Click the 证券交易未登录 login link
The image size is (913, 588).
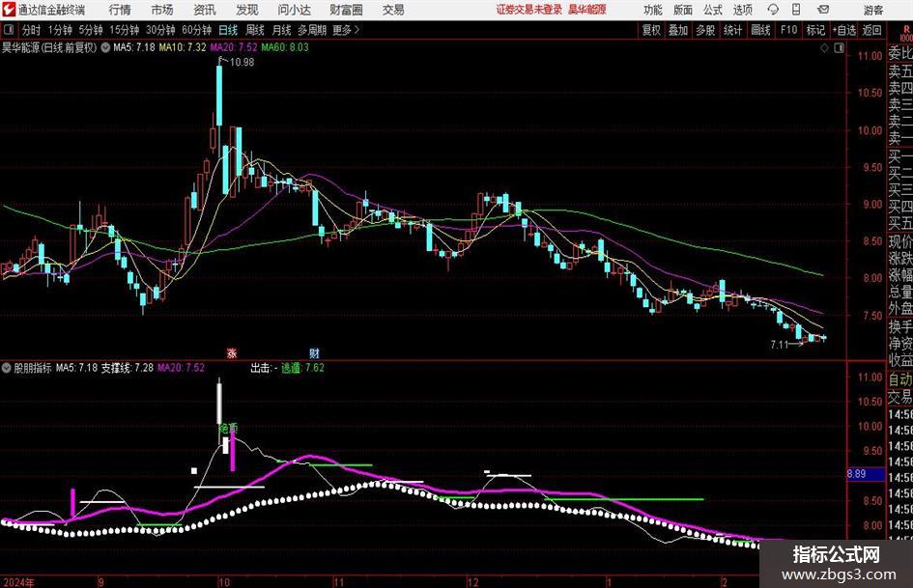(x=529, y=10)
